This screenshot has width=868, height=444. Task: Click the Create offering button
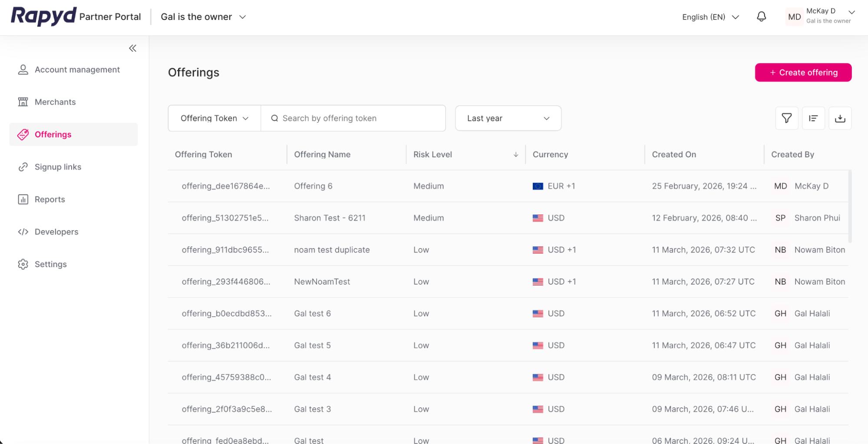[803, 73]
